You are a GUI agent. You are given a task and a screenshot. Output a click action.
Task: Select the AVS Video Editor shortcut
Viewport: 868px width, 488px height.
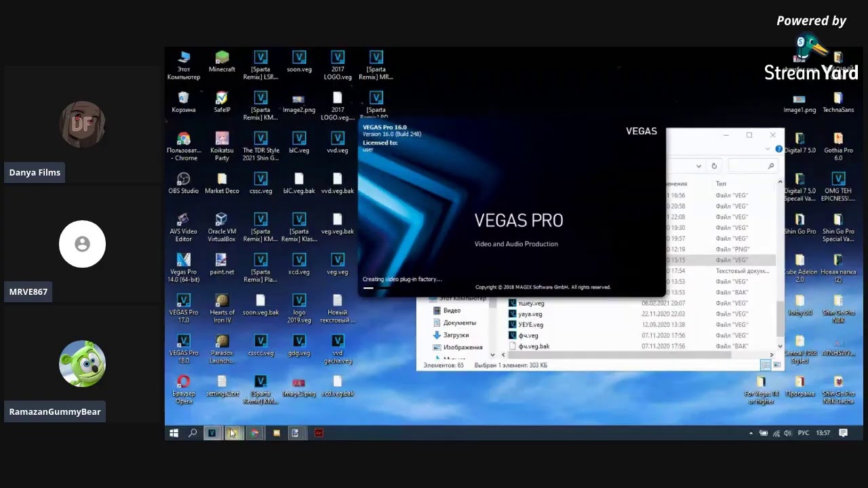click(x=183, y=227)
